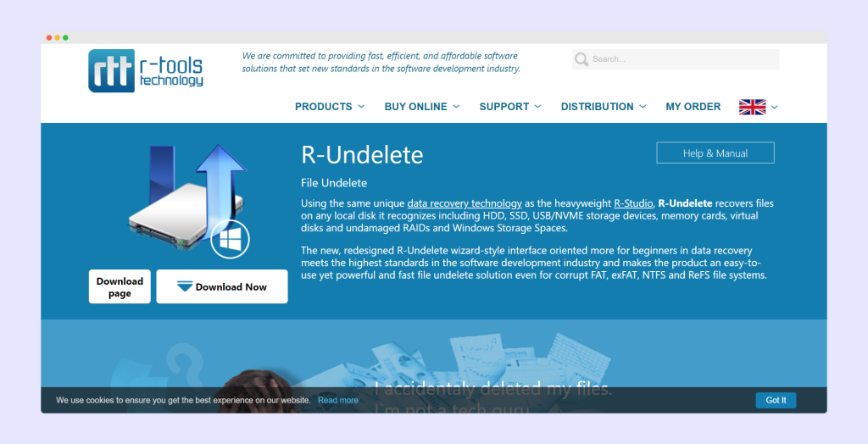The width and height of the screenshot is (868, 444).
Task: Expand the Products menu chevron
Action: click(x=361, y=106)
